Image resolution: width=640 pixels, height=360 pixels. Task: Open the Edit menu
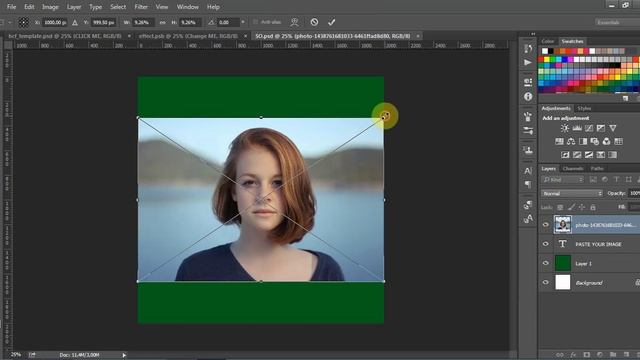coord(29,7)
